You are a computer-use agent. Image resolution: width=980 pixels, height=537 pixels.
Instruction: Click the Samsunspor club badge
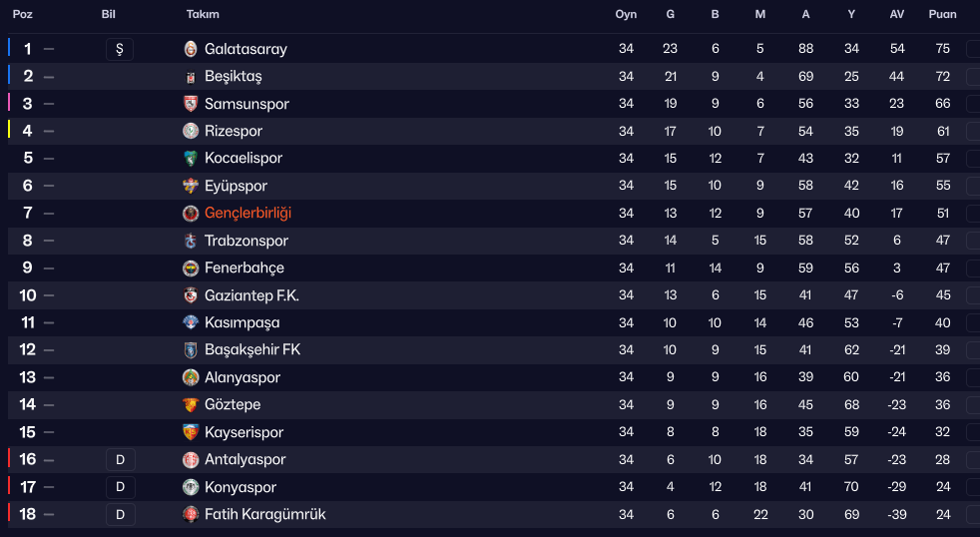pos(191,104)
